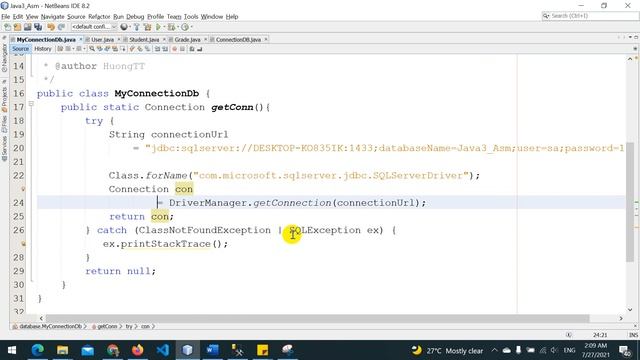The height and width of the screenshot is (360, 640).
Task: Toggle Highlight Search editor button
Action: click(x=115, y=49)
